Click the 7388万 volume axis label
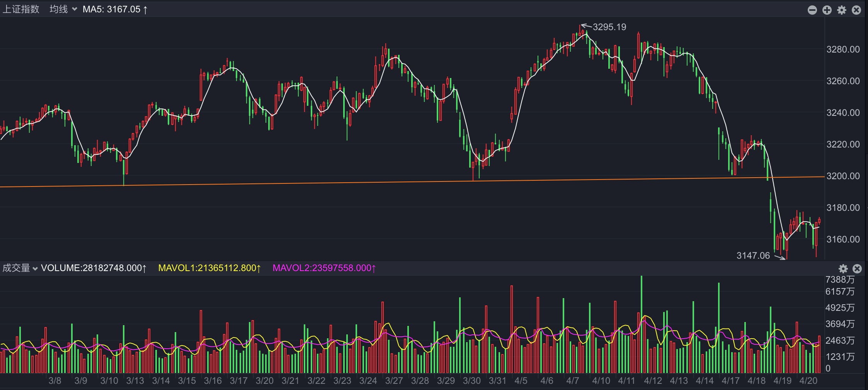868x390 pixels. point(840,280)
